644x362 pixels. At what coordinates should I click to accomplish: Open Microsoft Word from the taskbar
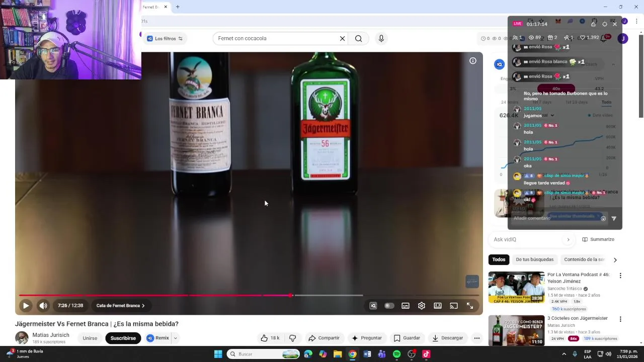coord(367,354)
